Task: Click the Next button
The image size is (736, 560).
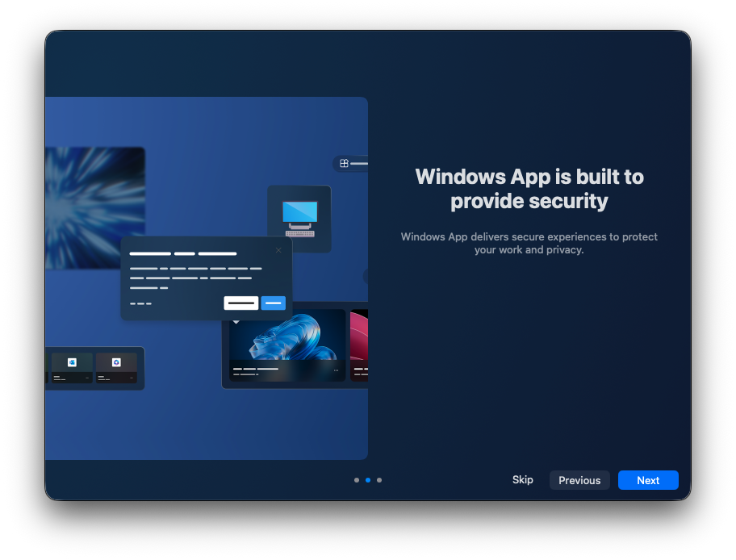Action: 648,480
